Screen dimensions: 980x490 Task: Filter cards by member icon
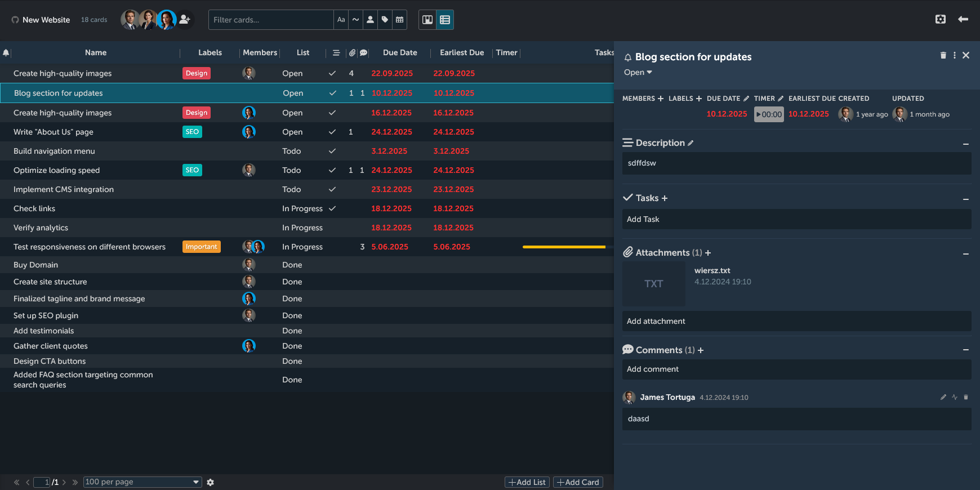click(370, 20)
